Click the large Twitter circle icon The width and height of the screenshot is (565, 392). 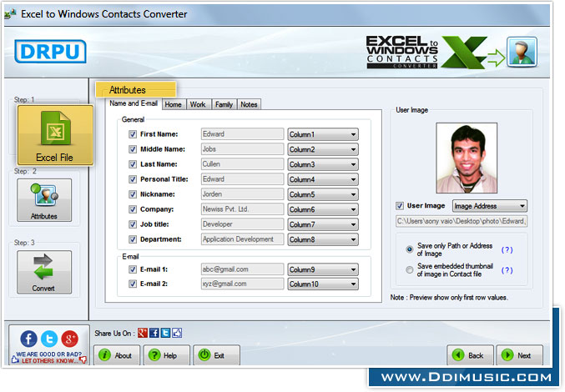(49, 339)
